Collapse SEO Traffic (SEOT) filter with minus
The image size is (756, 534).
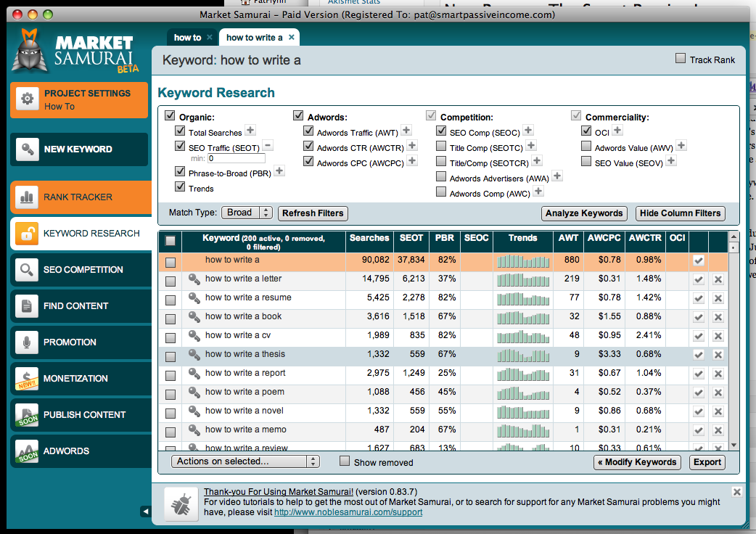(x=268, y=146)
